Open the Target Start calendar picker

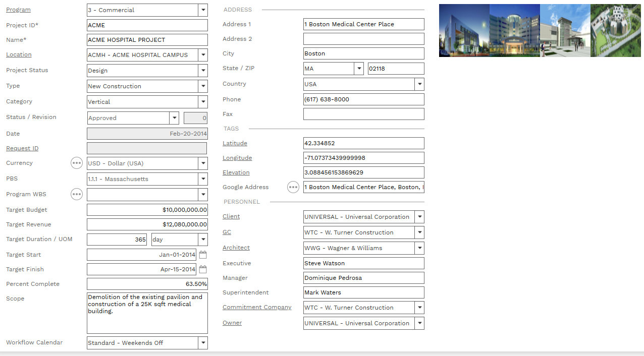[x=203, y=255]
